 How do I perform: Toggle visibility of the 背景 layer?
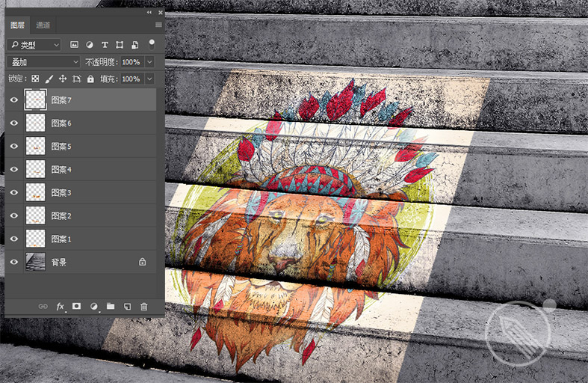13,262
